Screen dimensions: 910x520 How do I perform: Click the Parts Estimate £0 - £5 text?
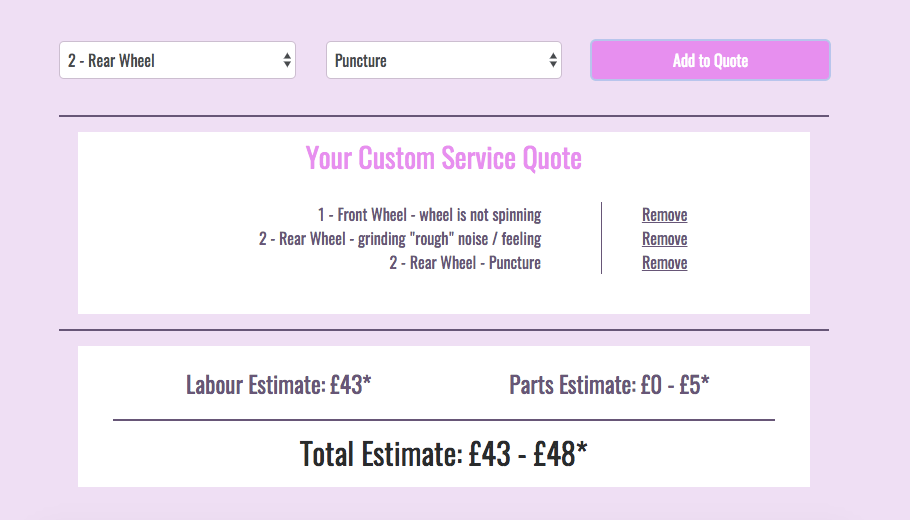coord(609,385)
